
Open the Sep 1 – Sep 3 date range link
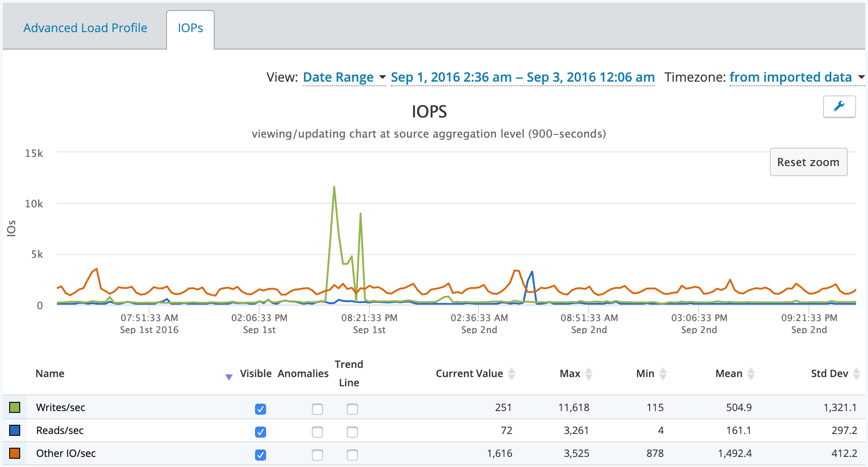[x=523, y=77]
